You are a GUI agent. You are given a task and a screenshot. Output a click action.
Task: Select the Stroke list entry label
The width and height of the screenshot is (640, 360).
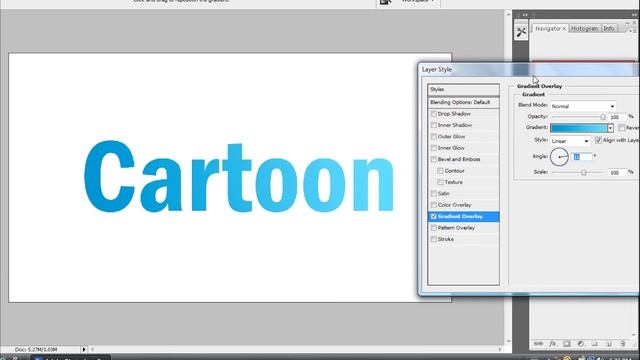coord(446,240)
